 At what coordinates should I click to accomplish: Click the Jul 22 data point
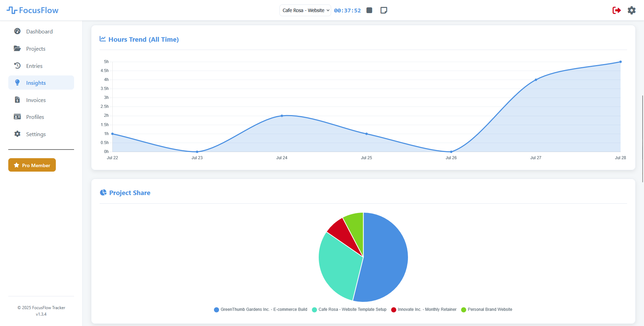tap(112, 134)
